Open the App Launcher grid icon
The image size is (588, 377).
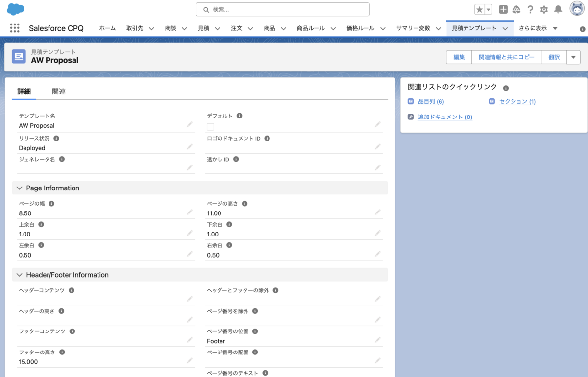click(x=14, y=28)
